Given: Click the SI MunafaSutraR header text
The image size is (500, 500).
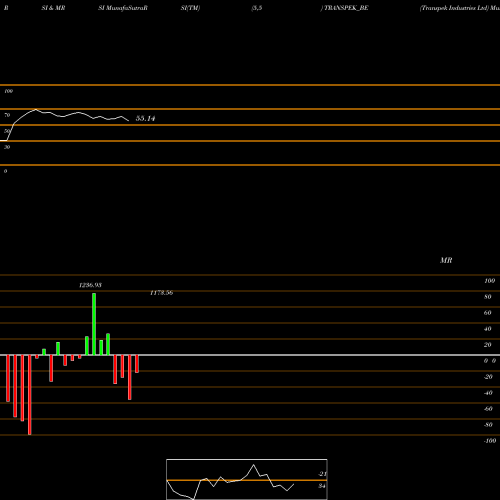Looking at the screenshot, I should [123, 8].
